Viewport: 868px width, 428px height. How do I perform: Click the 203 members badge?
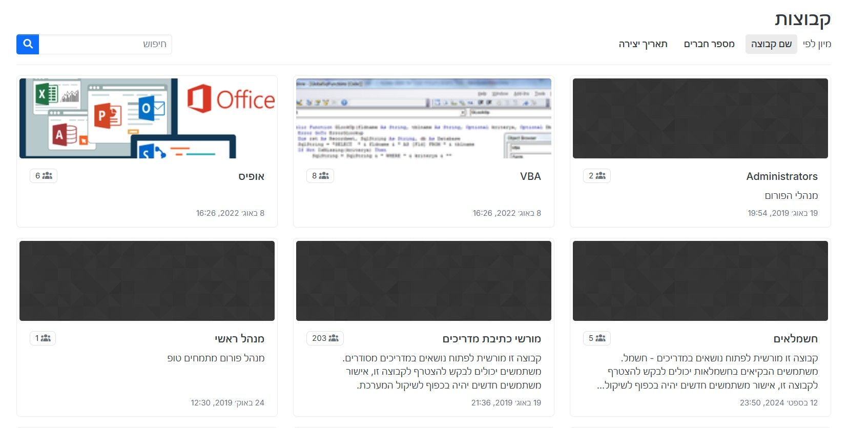click(325, 338)
